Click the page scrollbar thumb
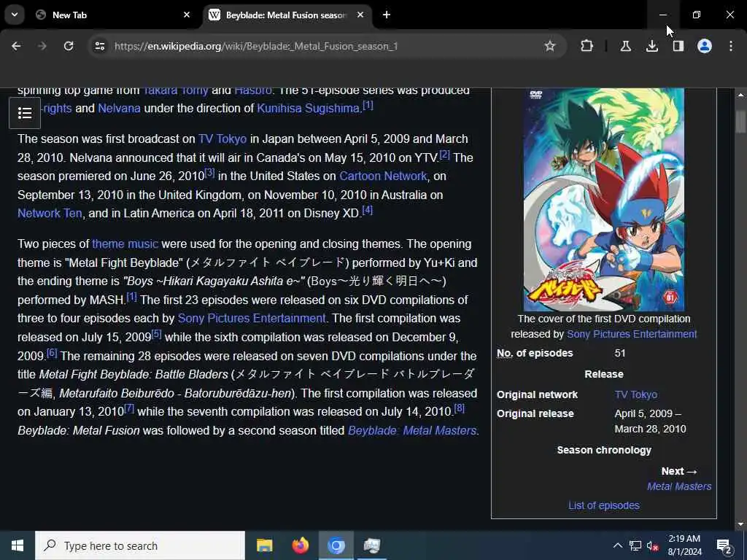Screen dimensions: 747x560 (x=740, y=122)
